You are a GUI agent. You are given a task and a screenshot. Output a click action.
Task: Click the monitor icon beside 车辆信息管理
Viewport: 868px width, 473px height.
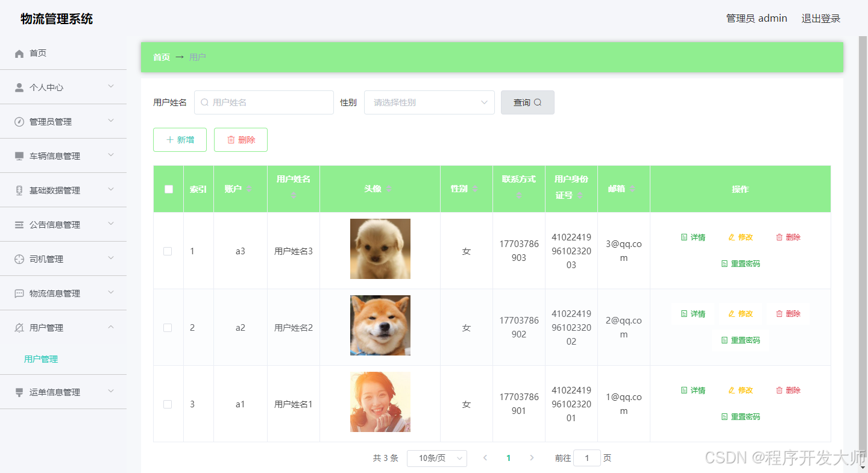point(19,156)
